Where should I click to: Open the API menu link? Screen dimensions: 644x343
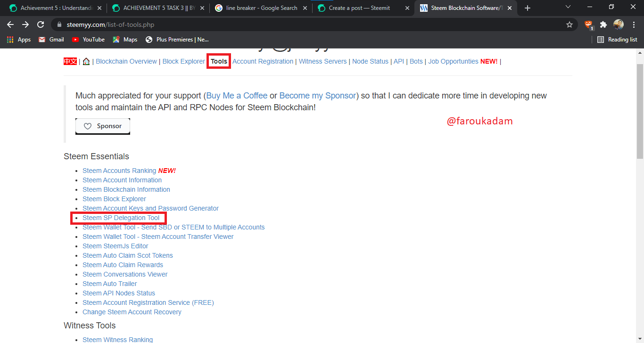(x=399, y=61)
